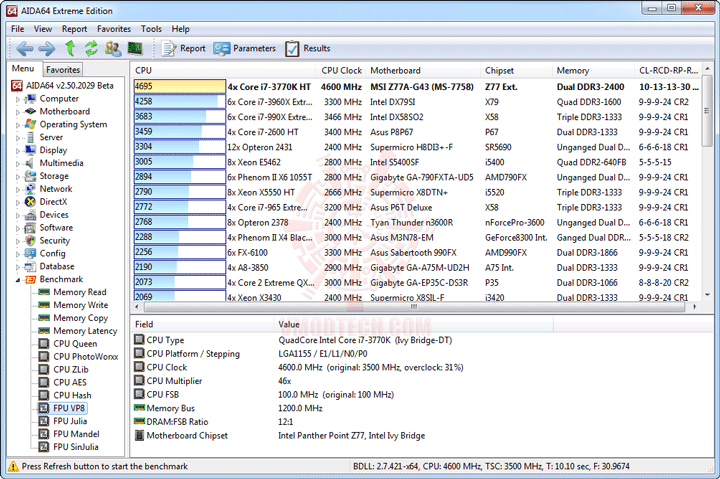
Task: Select AIDA64 v2.50.2029 Beta root item
Action: tap(62, 86)
